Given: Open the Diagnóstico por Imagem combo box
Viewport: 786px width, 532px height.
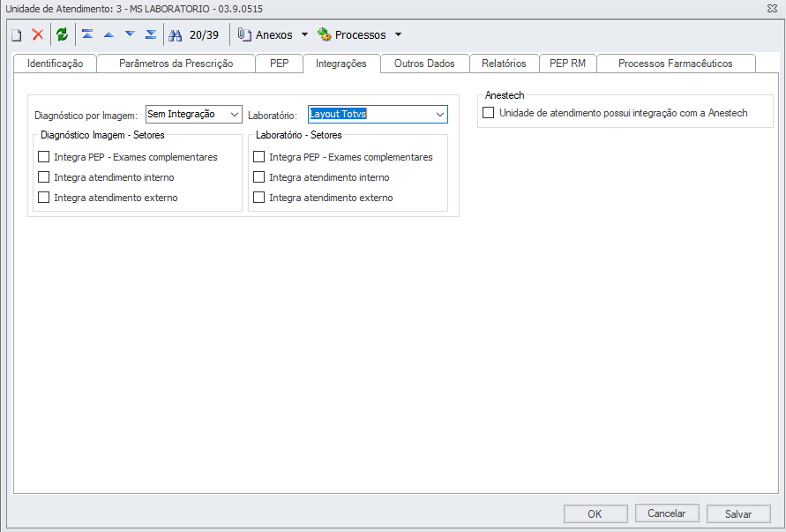Looking at the screenshot, I should coord(194,115).
